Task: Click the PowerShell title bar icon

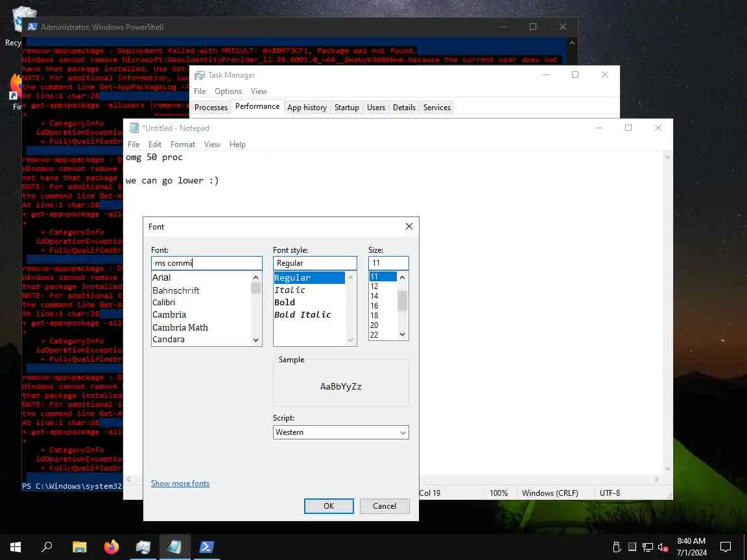Action: 32,27
